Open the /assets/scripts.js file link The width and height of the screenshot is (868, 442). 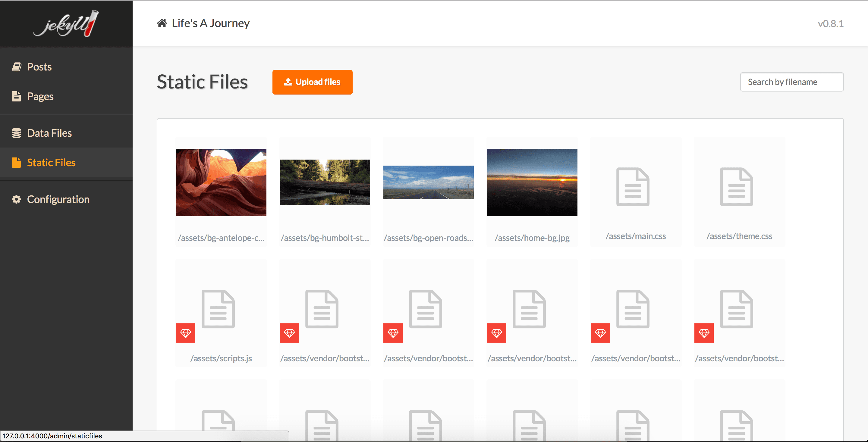coord(221,358)
